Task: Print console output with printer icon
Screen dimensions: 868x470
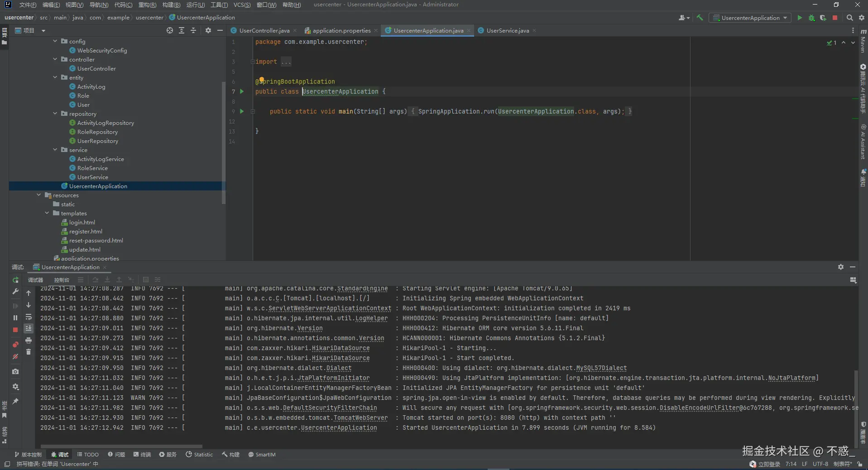Action: 29,340
